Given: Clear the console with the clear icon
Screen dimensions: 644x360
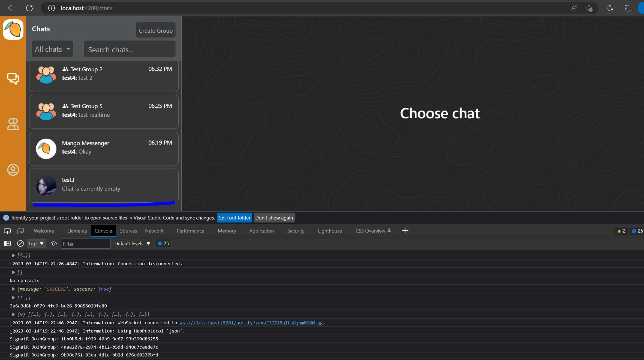Looking at the screenshot, I should pyautogui.click(x=20, y=243).
